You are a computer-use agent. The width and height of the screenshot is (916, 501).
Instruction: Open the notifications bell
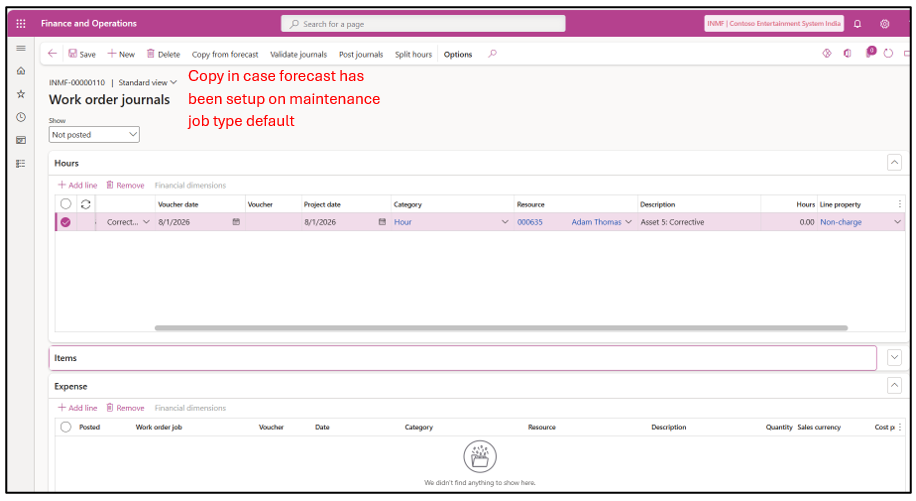pyautogui.click(x=857, y=24)
